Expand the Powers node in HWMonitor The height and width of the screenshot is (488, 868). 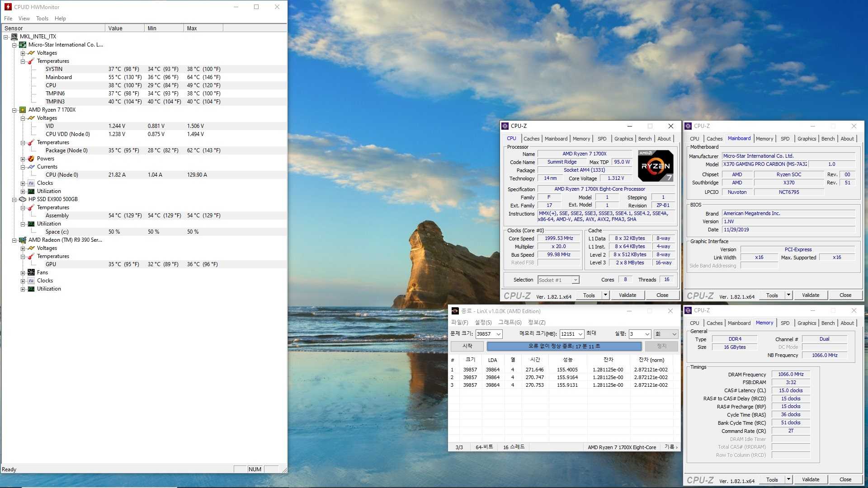click(x=23, y=159)
